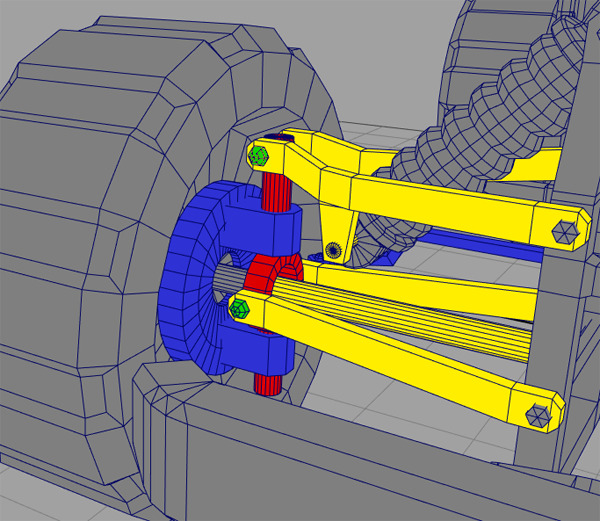Image resolution: width=600 pixels, height=521 pixels.
Task: Select the red kingpin shaft above the hub
Action: [277, 191]
